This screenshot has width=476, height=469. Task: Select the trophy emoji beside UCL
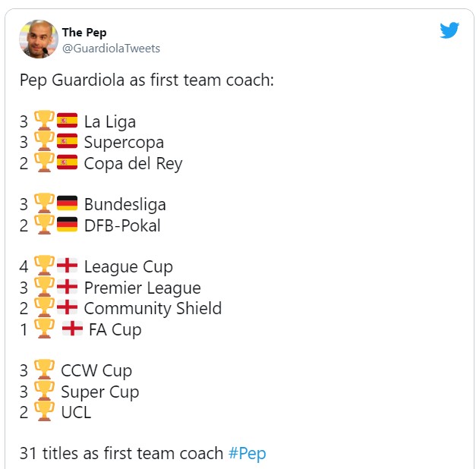[44, 412]
